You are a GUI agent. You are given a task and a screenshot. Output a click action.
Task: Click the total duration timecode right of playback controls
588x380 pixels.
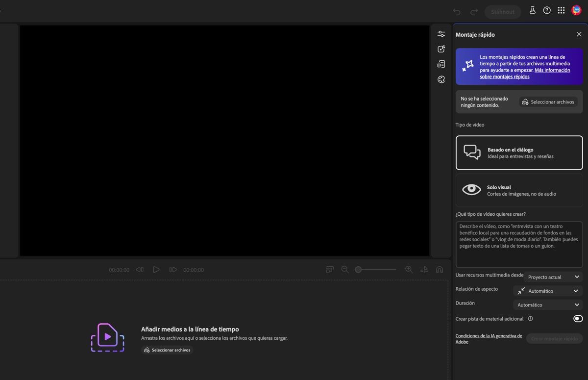click(194, 270)
